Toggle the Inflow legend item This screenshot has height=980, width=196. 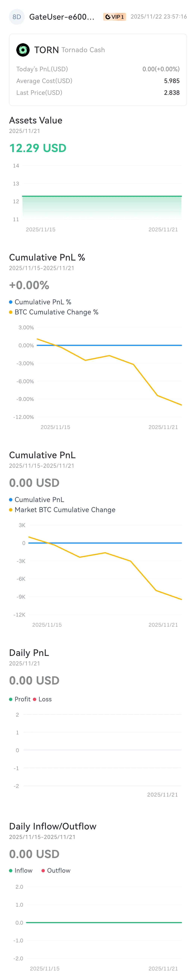pyautogui.click(x=21, y=870)
